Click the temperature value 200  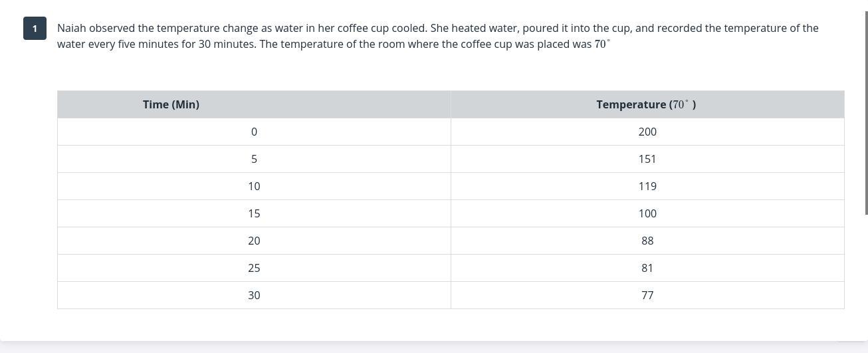(x=647, y=132)
